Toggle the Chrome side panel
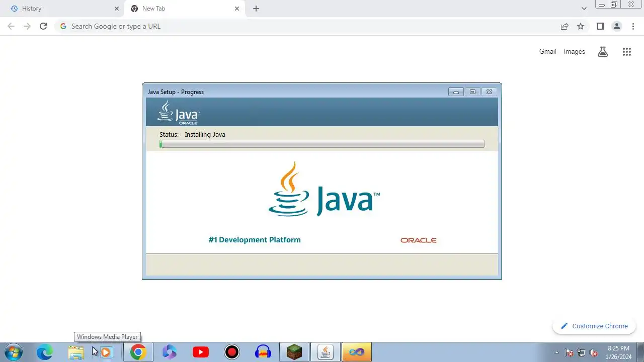644x362 pixels. tap(601, 26)
